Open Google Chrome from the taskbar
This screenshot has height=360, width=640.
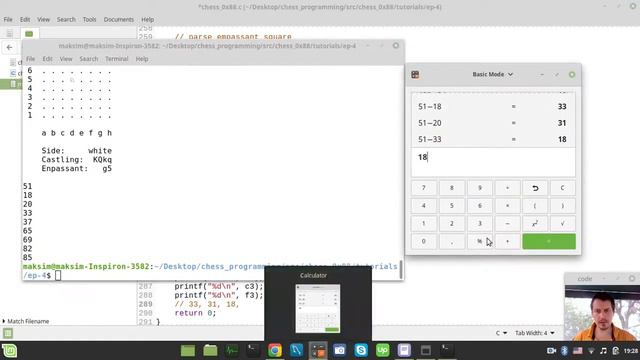click(275, 350)
